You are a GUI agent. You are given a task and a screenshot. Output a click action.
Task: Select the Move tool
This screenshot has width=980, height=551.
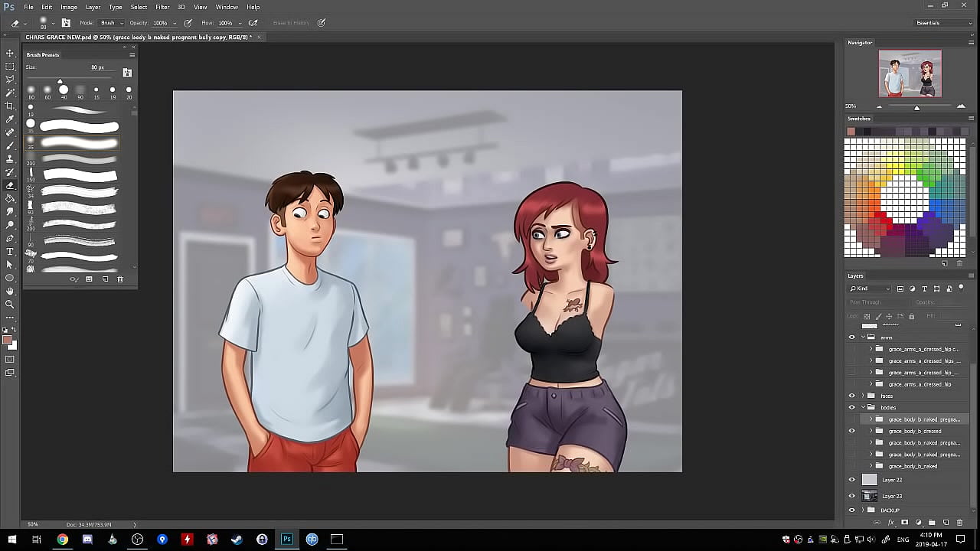(10, 53)
